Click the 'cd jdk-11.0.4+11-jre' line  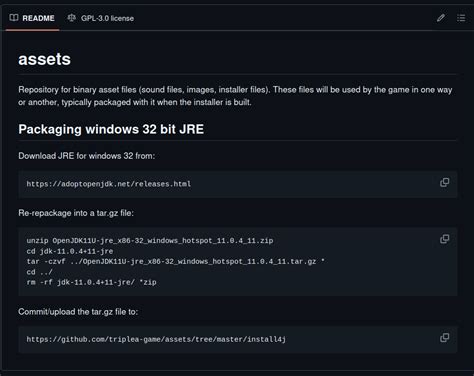click(x=70, y=251)
